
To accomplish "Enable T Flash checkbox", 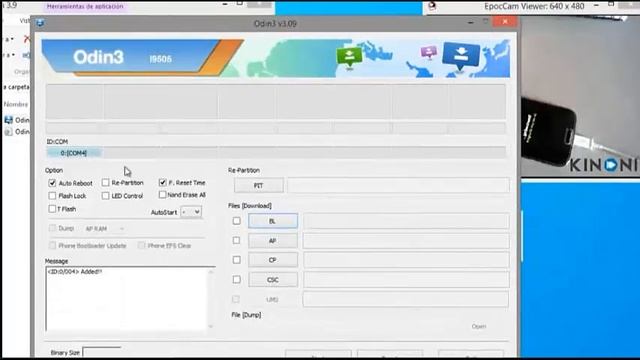I will click(52, 209).
